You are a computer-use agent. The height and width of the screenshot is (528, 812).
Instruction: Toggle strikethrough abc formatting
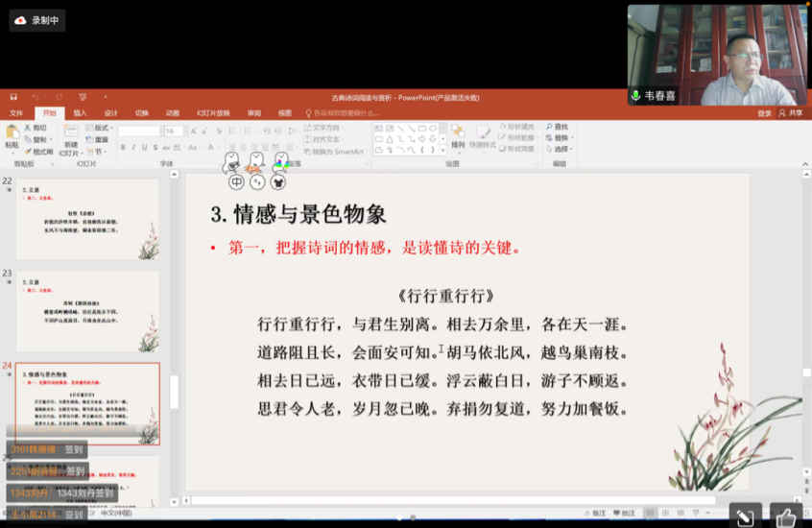tap(166, 148)
